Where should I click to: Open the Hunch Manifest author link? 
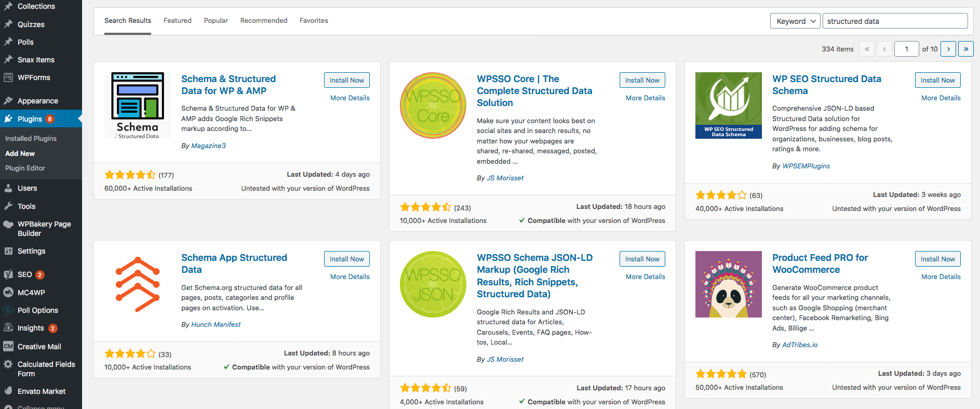pyautogui.click(x=216, y=324)
